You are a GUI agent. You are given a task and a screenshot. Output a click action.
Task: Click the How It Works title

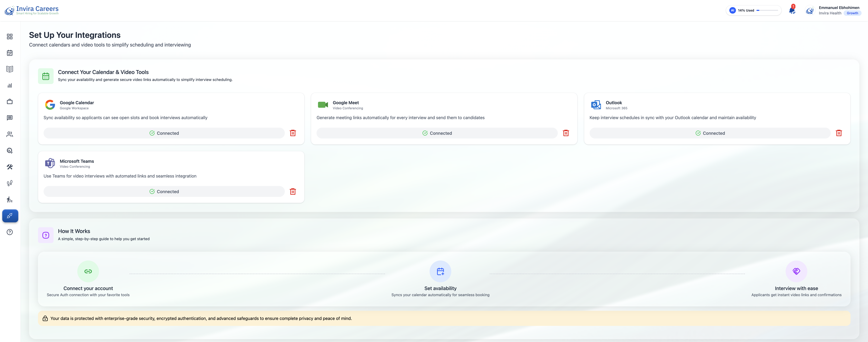tap(74, 231)
